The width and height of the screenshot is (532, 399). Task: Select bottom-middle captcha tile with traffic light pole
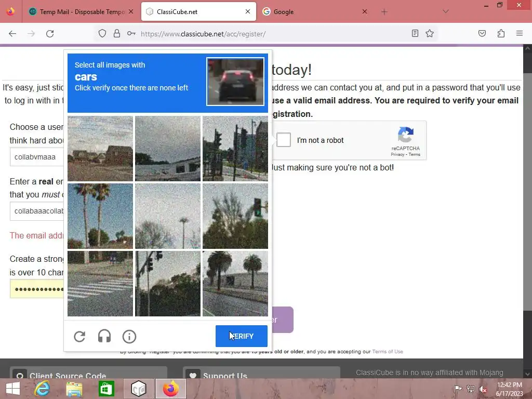168,284
